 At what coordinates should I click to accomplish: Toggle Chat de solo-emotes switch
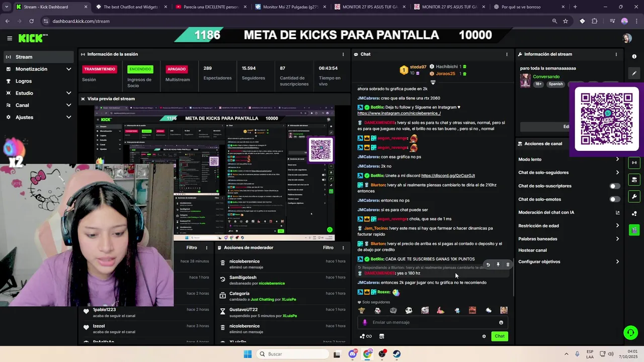(x=615, y=199)
